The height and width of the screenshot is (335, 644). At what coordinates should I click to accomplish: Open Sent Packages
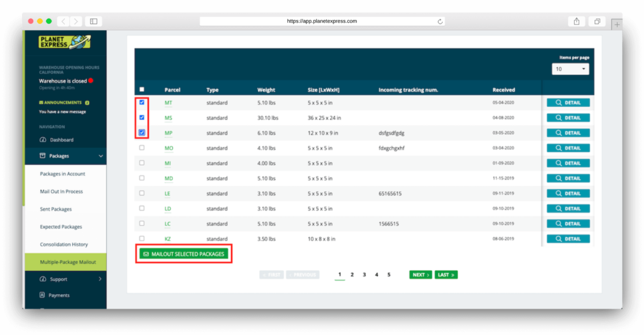click(56, 209)
